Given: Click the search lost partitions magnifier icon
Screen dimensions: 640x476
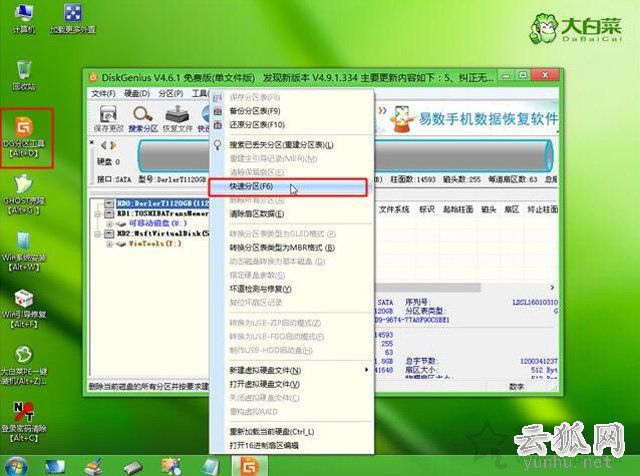Looking at the screenshot, I should click(218, 145).
